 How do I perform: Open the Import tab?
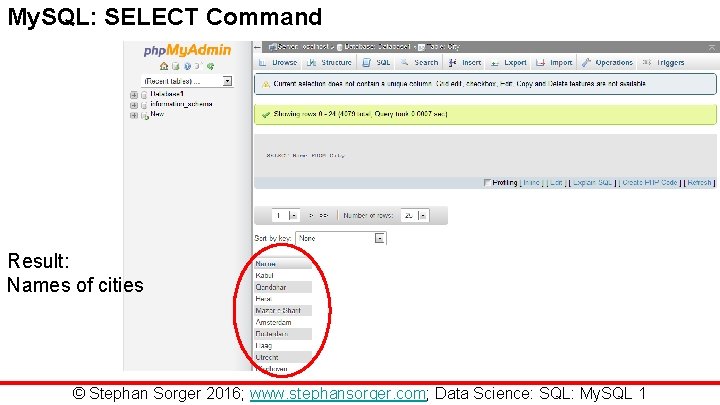[554, 62]
